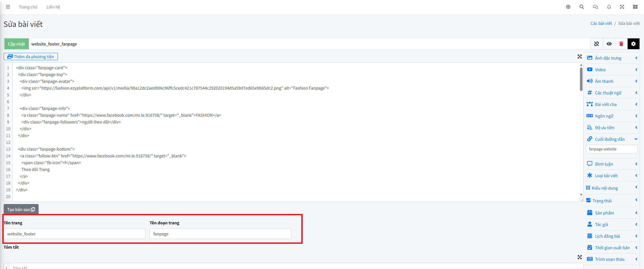Click the globe language icon
Screen dimensions: 644x269
[568, 7]
